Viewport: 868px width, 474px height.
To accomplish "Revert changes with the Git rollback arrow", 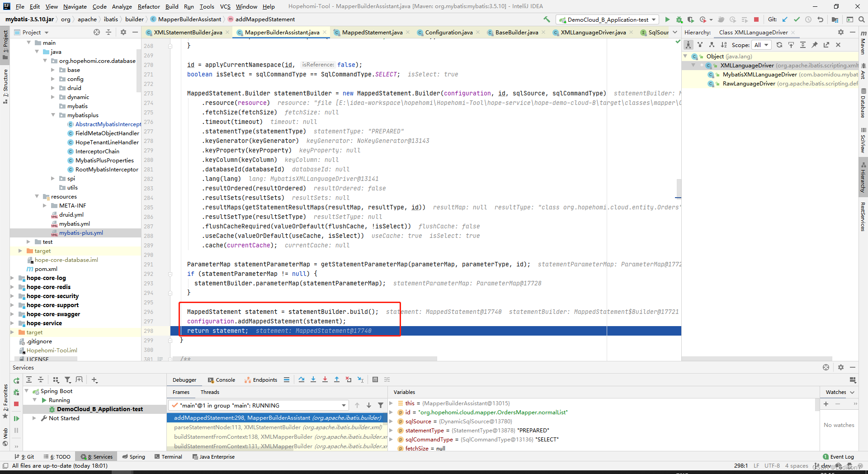I will [x=820, y=19].
